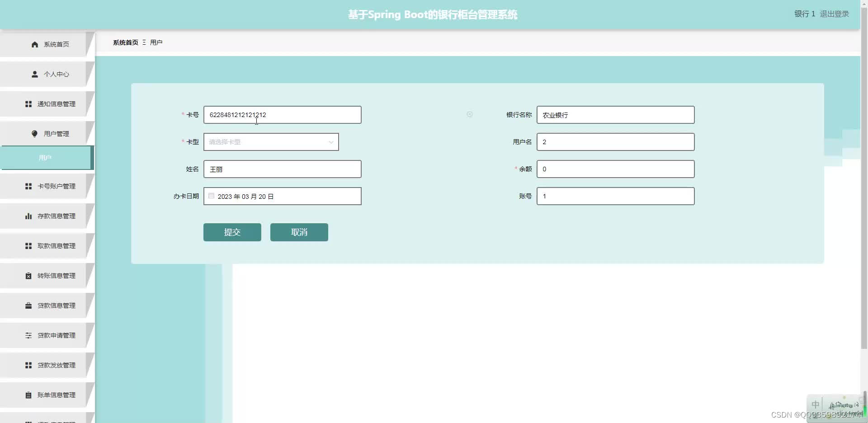
Task: Click the clipboard icon beside 转账信息管理
Action: click(x=28, y=276)
